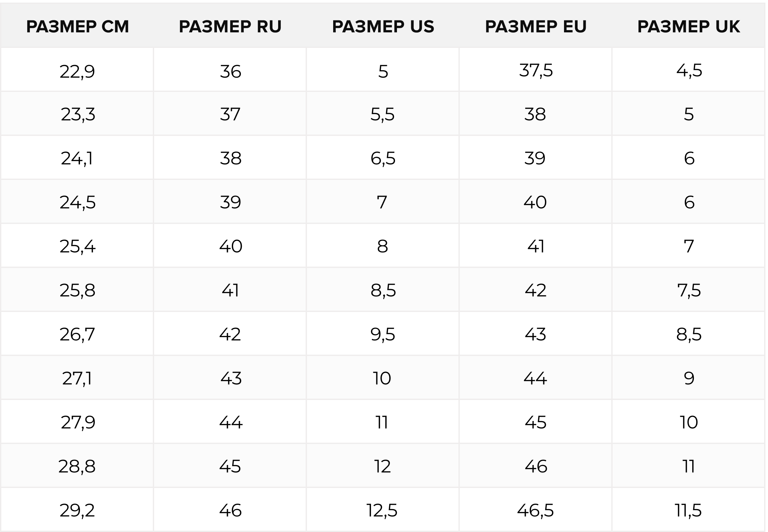Select the UK size 7,5 cell
This screenshot has height=532, width=768.
click(688, 289)
